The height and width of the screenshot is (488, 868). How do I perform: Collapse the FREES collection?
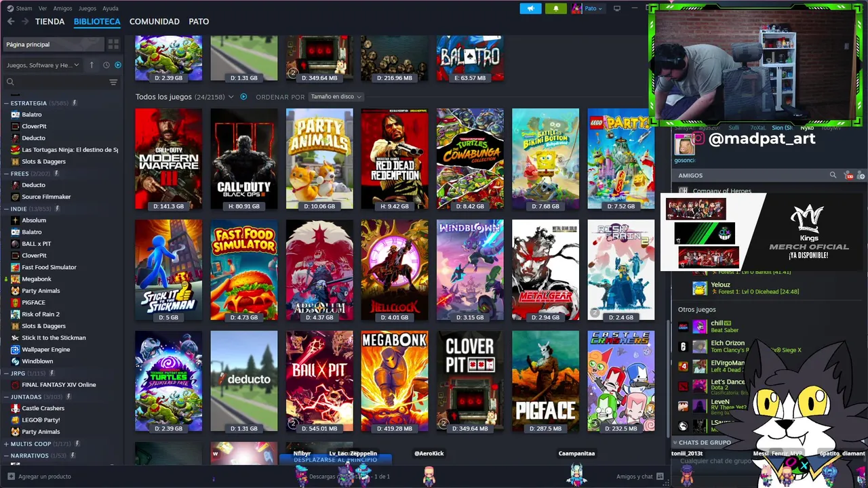coord(6,174)
